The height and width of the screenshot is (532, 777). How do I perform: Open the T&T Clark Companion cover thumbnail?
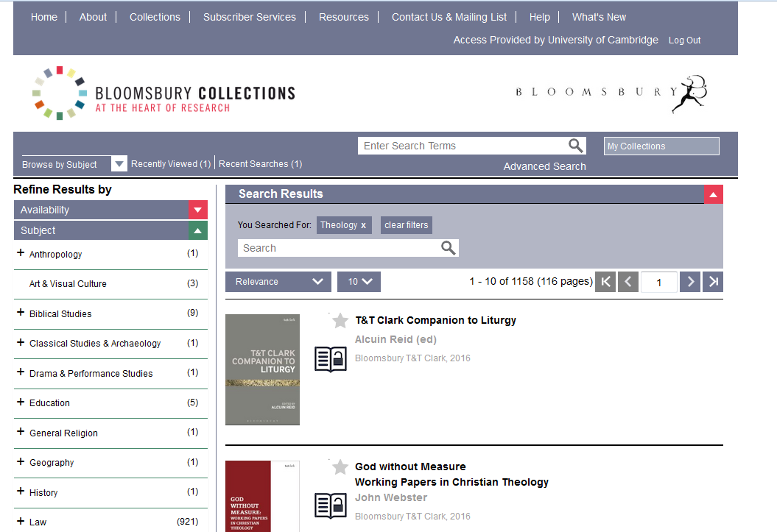pyautogui.click(x=263, y=369)
